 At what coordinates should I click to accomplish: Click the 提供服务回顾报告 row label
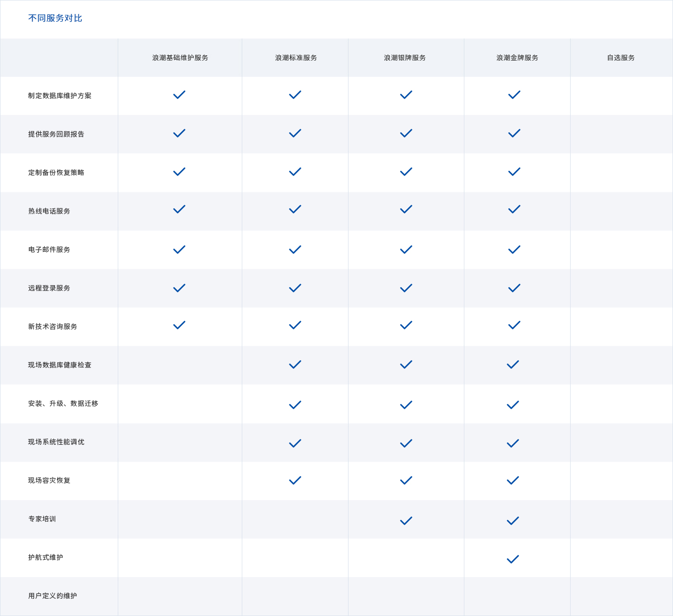tap(56, 134)
